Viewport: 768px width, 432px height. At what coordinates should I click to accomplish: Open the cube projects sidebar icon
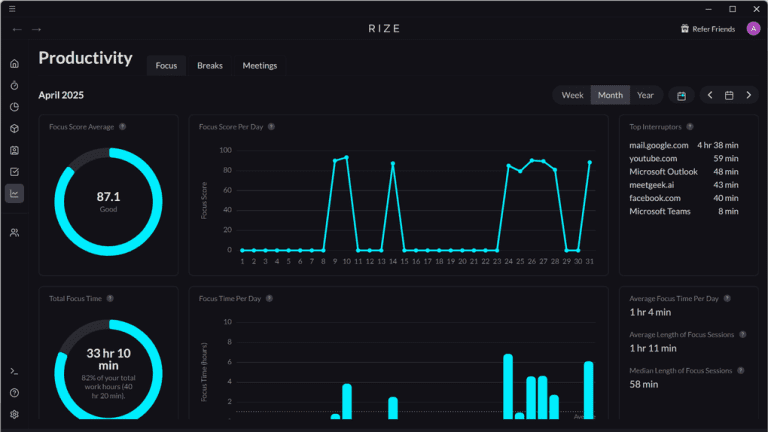pyautogui.click(x=14, y=128)
